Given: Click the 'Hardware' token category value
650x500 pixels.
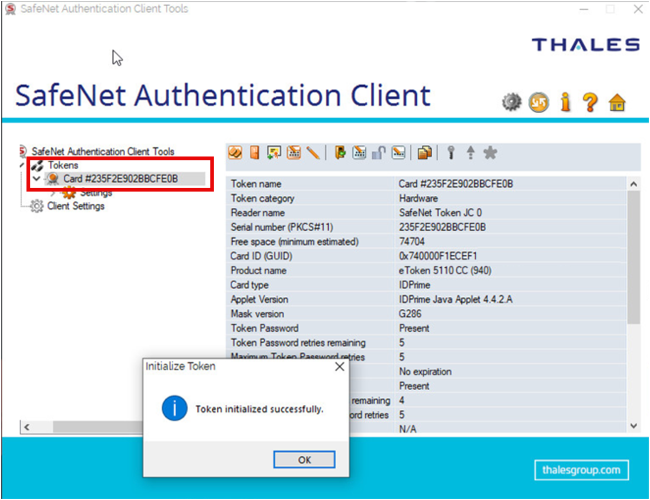Looking at the screenshot, I should [x=418, y=198].
